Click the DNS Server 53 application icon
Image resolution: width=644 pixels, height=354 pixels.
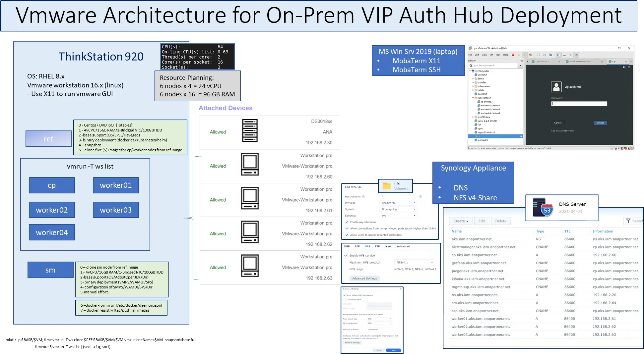[x=543, y=207]
